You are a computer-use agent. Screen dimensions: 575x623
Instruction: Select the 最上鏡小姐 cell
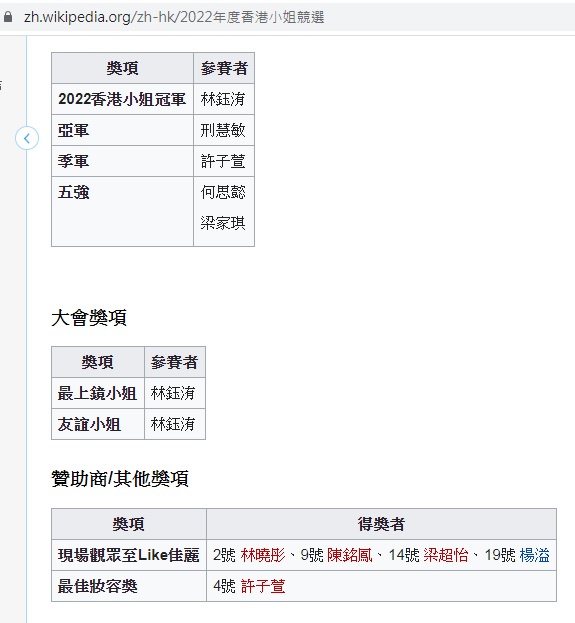point(98,393)
